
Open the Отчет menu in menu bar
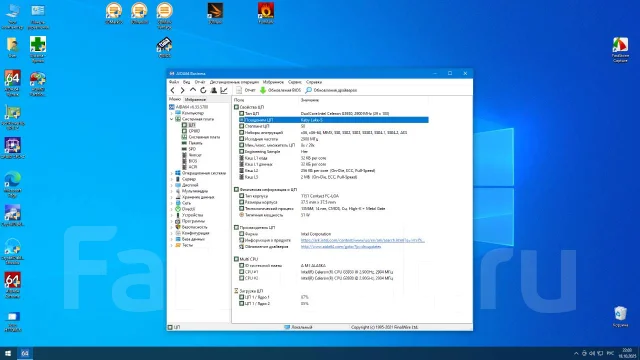(x=200, y=82)
